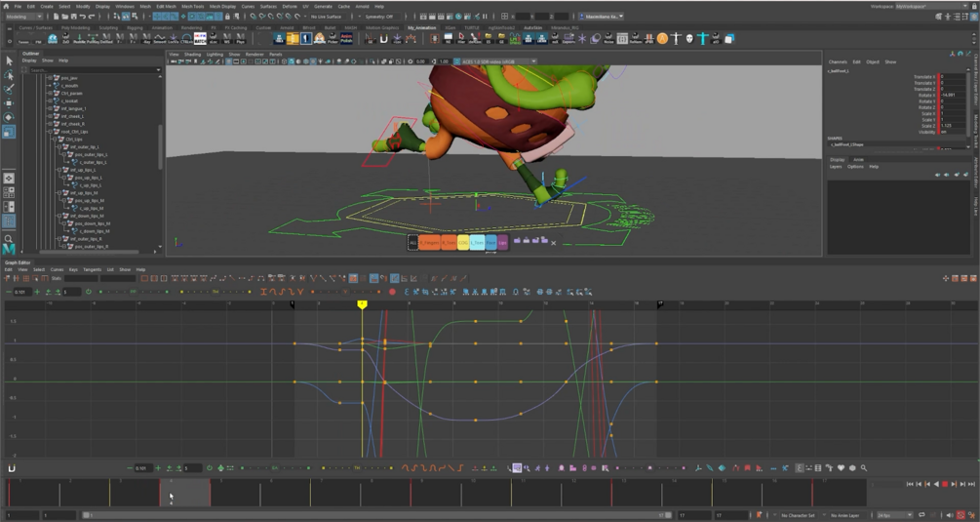
Task: Click the X close icon on picker bar
Action: pos(553,243)
